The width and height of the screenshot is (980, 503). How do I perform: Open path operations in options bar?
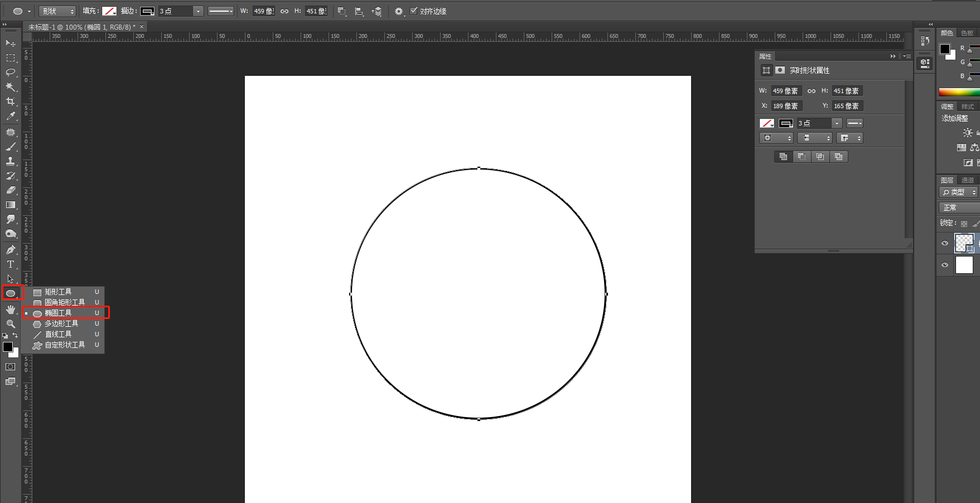click(342, 11)
